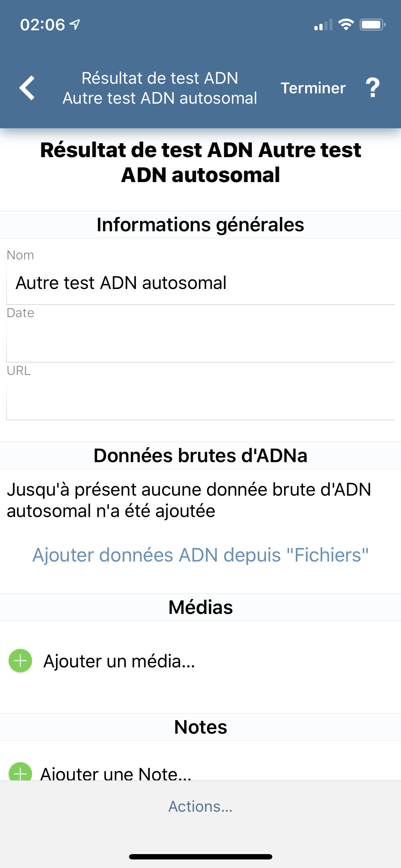Edit the Nom field text

pyautogui.click(x=200, y=283)
